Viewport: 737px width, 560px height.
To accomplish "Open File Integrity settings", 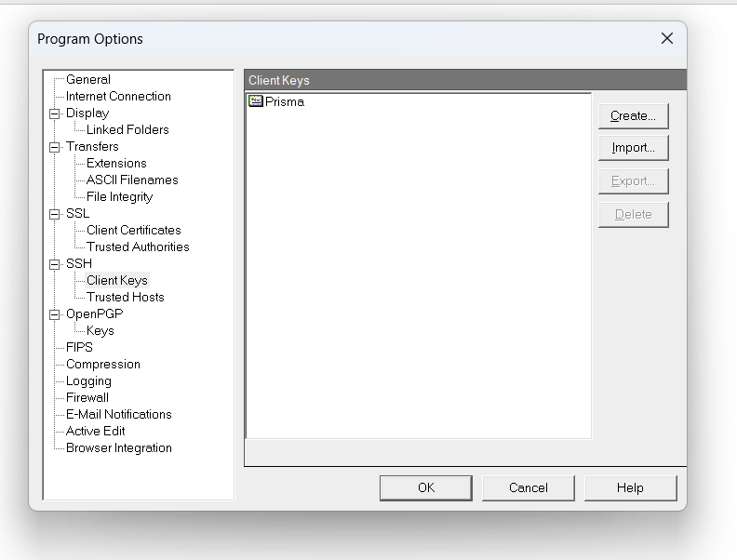I will point(119,197).
